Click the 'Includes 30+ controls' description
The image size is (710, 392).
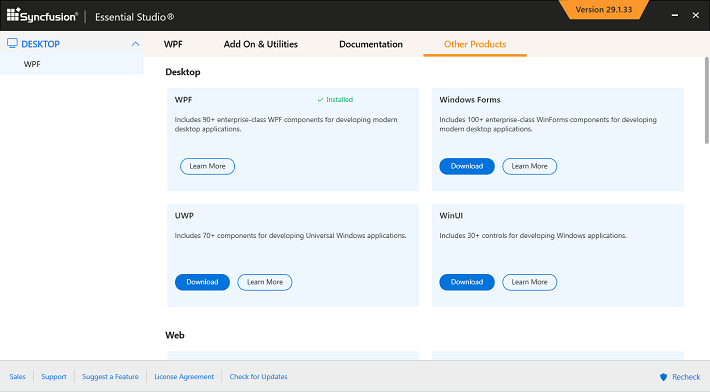pyautogui.click(x=533, y=236)
